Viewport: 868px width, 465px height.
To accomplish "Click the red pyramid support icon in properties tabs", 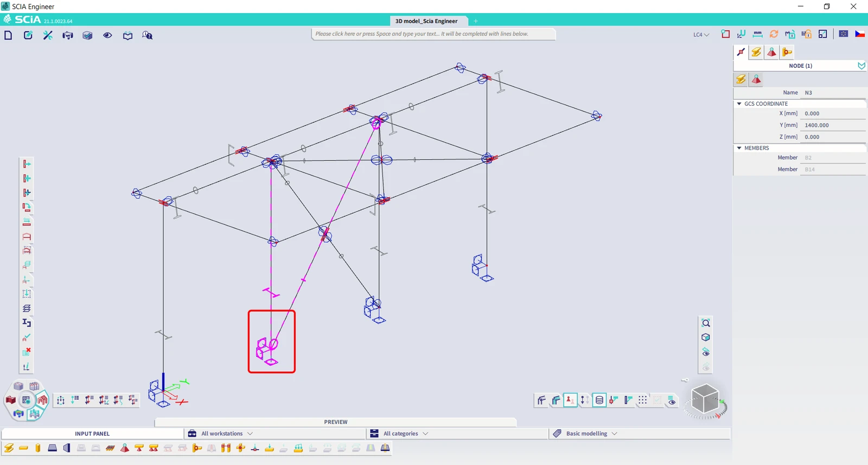I will point(771,52).
